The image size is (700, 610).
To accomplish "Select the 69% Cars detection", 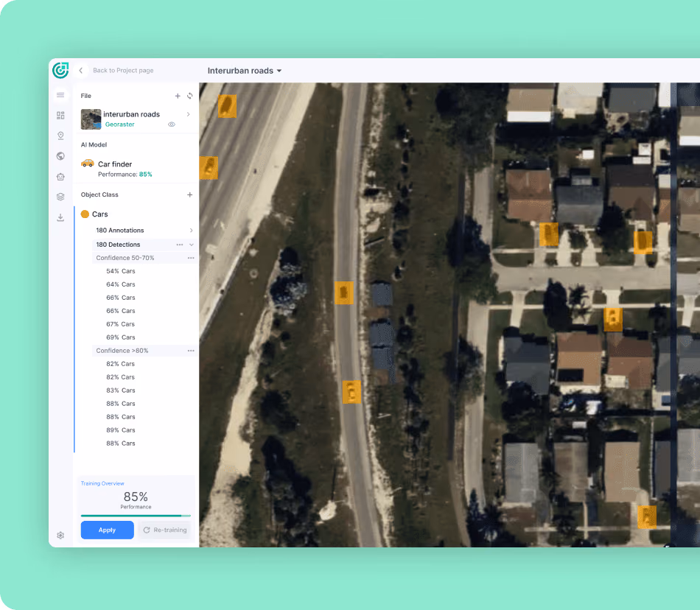I will pos(121,337).
